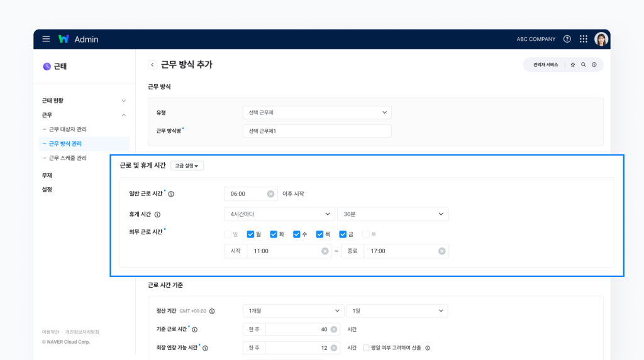This screenshot has width=644, height=360.
Task: Open the 1일 settlement day dropdown
Action: click(397, 311)
